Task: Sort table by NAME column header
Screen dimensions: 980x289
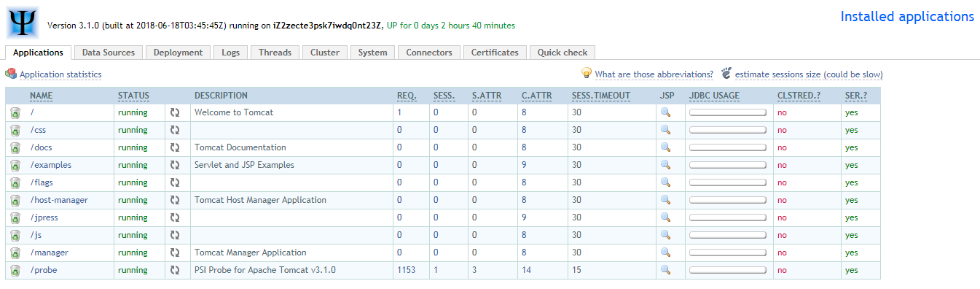Action: point(41,96)
